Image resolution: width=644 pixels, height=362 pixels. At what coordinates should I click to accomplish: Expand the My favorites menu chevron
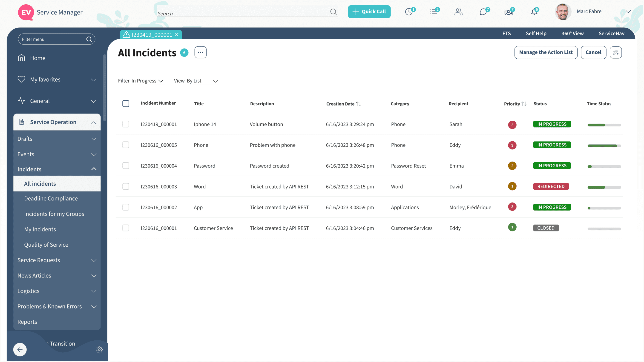tap(94, 80)
